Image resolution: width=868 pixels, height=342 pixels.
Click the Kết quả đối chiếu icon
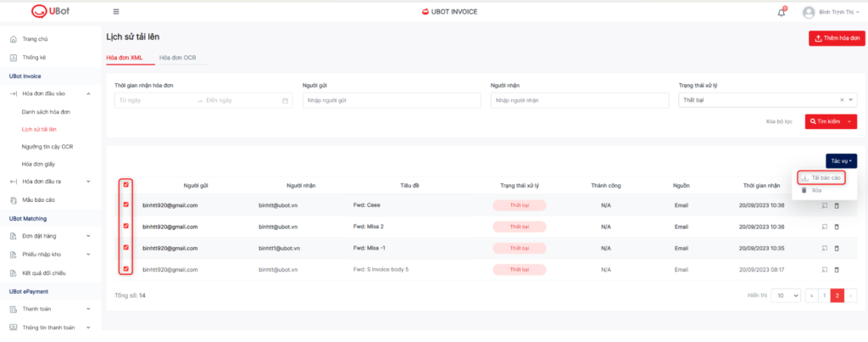click(14, 272)
